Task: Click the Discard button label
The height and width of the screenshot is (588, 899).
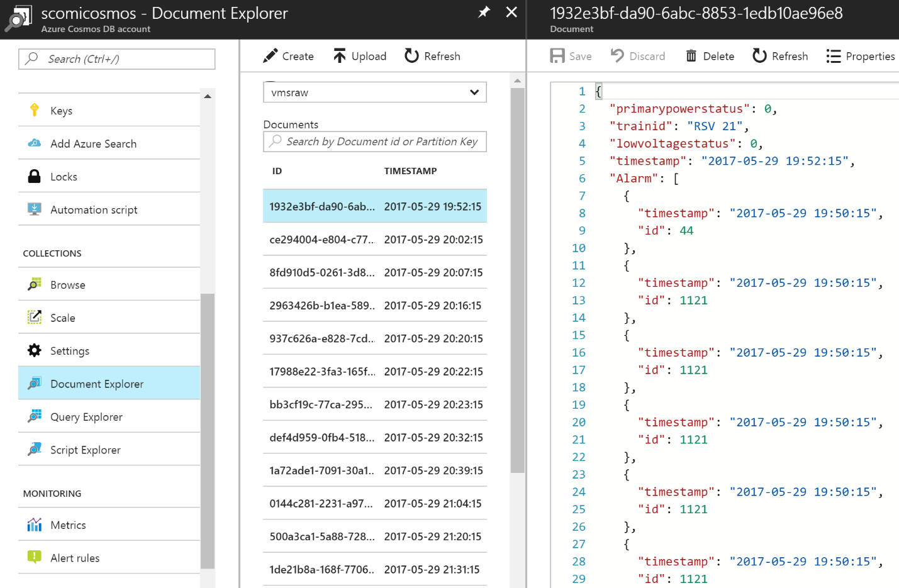Action: [x=647, y=56]
